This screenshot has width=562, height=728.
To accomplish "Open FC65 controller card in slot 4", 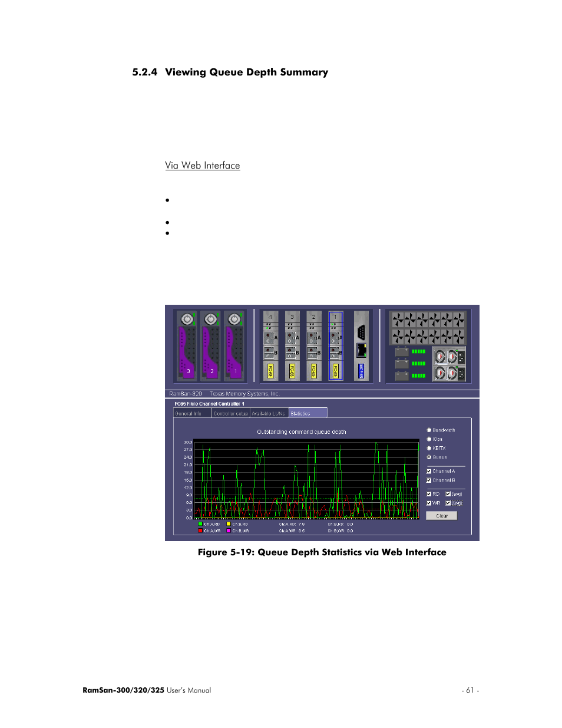I will (x=270, y=346).
